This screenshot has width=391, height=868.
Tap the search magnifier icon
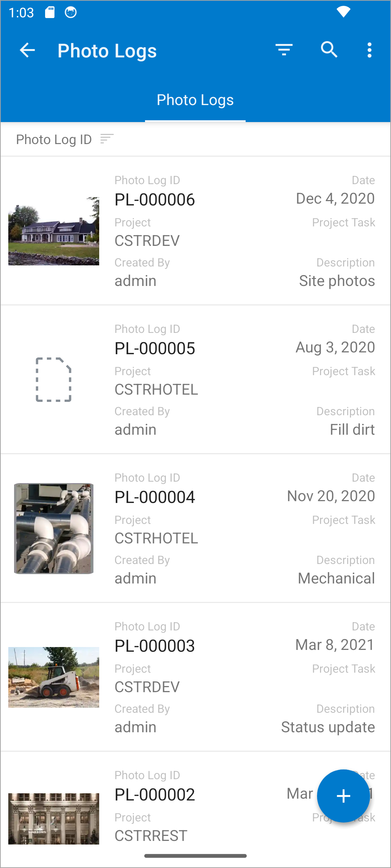point(329,50)
